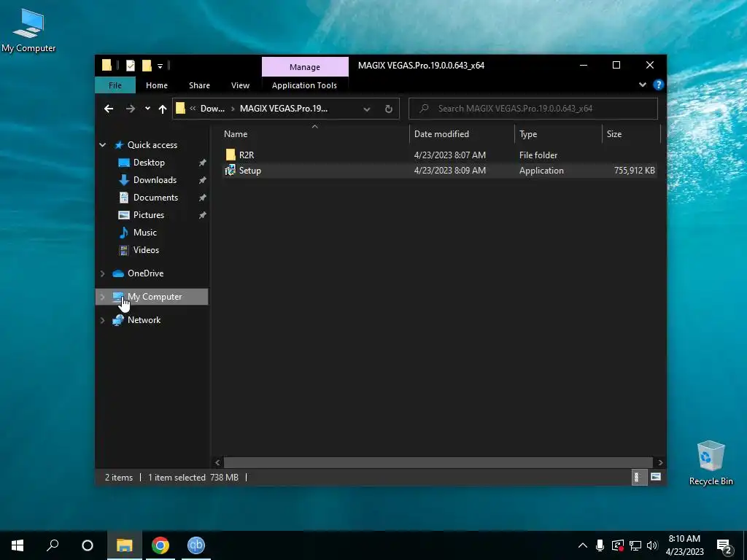Image resolution: width=747 pixels, height=560 pixels.
Task: Open Google Chrome from the taskbar
Action: pos(160,545)
